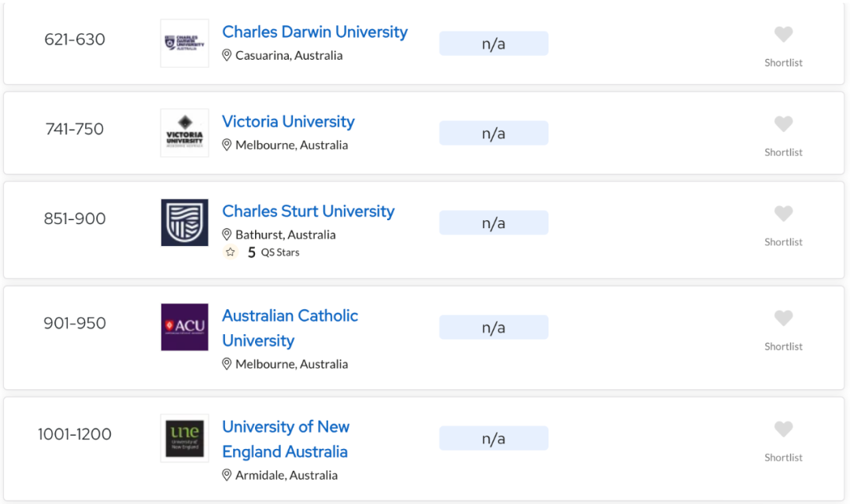
Task: Add Charles Sturt University to shortlist
Action: click(x=783, y=214)
